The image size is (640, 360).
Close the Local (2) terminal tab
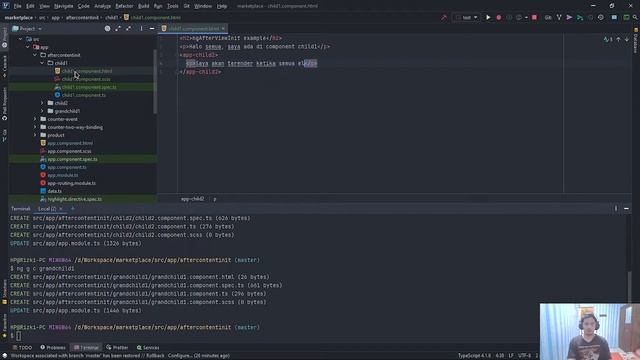click(x=61, y=209)
